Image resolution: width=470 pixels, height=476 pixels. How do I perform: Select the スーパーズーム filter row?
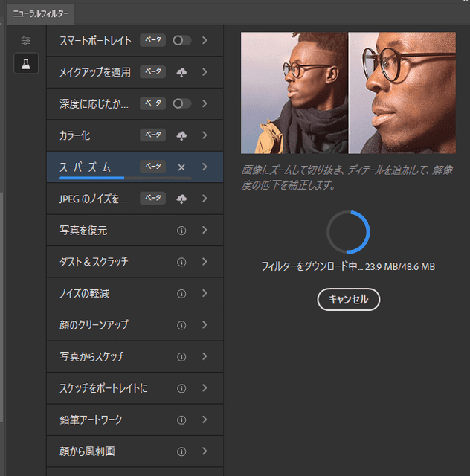click(135, 167)
